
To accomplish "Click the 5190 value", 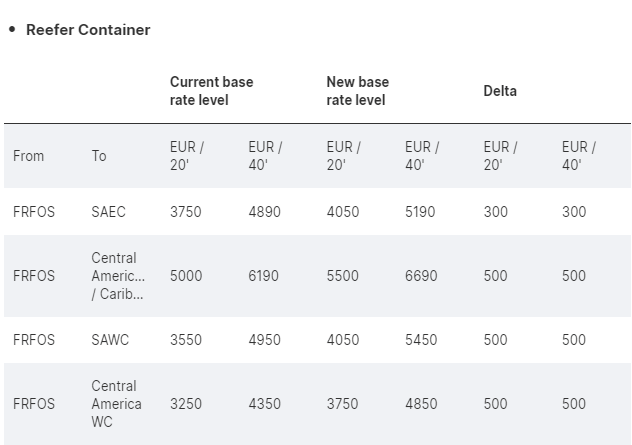I will 421,212.
